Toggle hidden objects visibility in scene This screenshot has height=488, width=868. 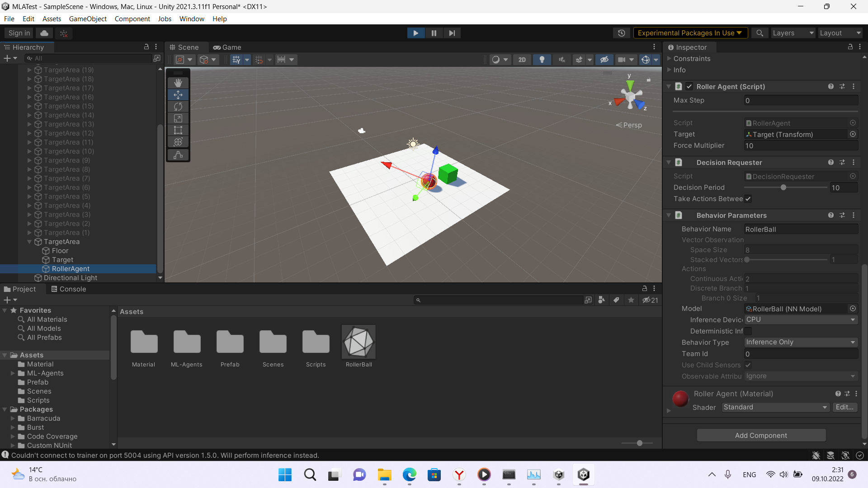point(604,60)
